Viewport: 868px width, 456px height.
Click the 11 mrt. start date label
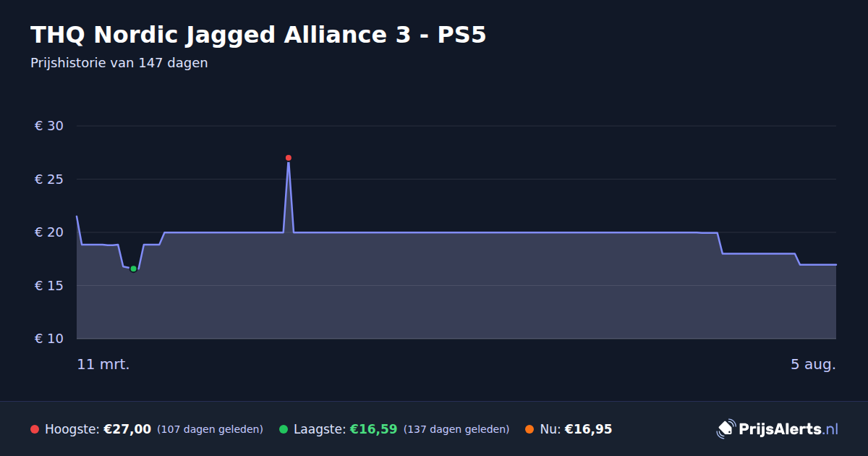coord(103,365)
